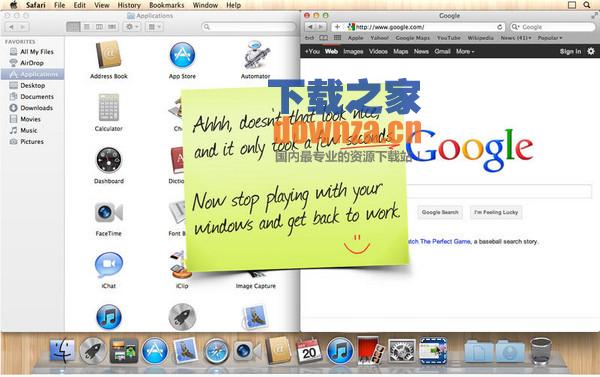Open System Preferences from the Dock

coord(402,351)
